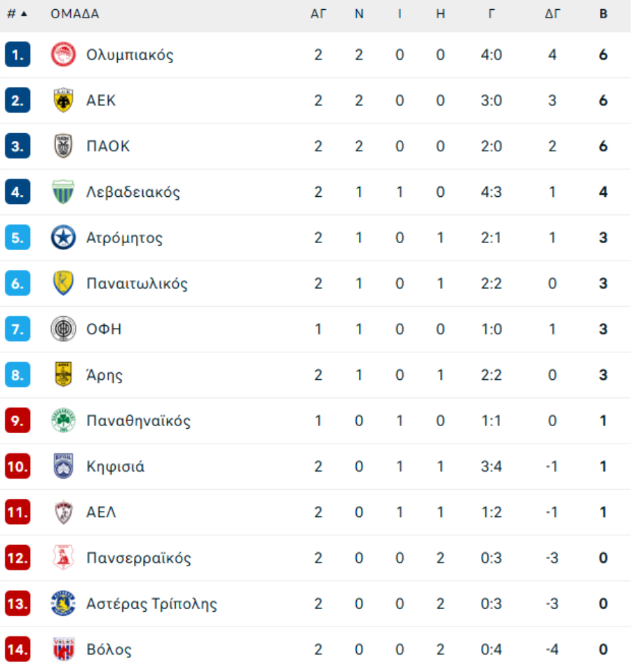The width and height of the screenshot is (631, 672).
Task: Click the Παναιτωλικός yellow shield logo
Action: pyautogui.click(x=63, y=284)
